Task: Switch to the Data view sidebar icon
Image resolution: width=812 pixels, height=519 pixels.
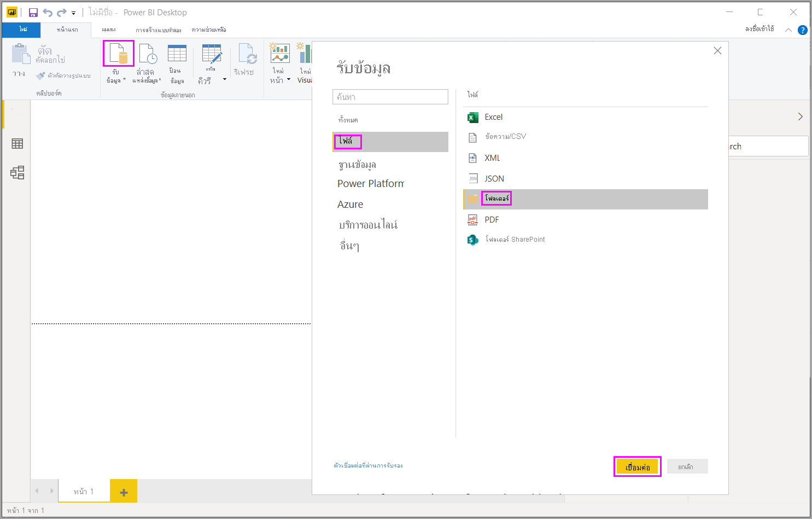Action: (17, 143)
